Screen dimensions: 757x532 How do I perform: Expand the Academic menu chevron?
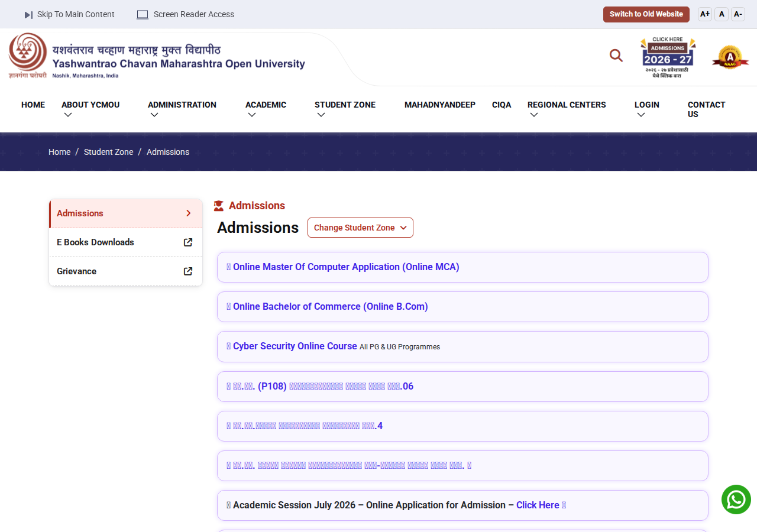[x=252, y=115]
